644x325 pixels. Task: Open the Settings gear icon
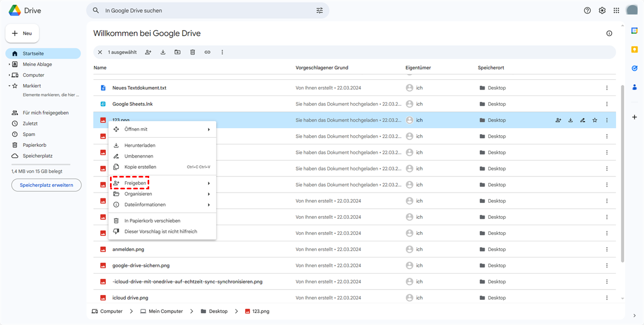click(602, 10)
